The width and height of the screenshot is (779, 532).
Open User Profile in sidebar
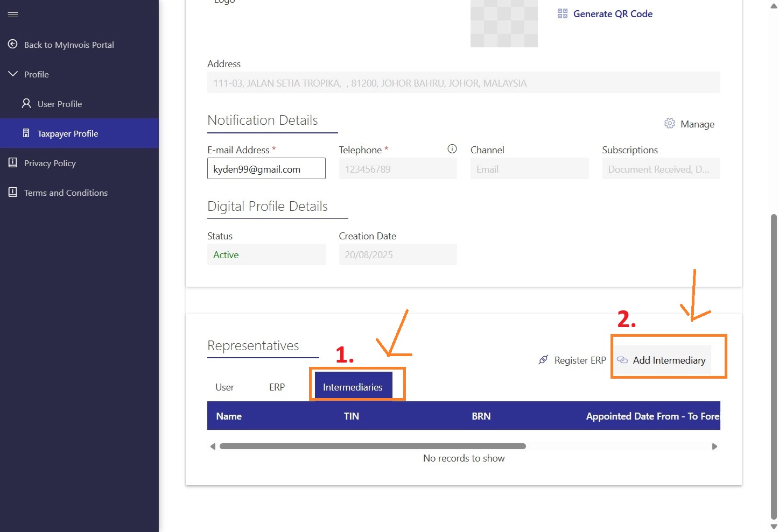[x=59, y=104]
